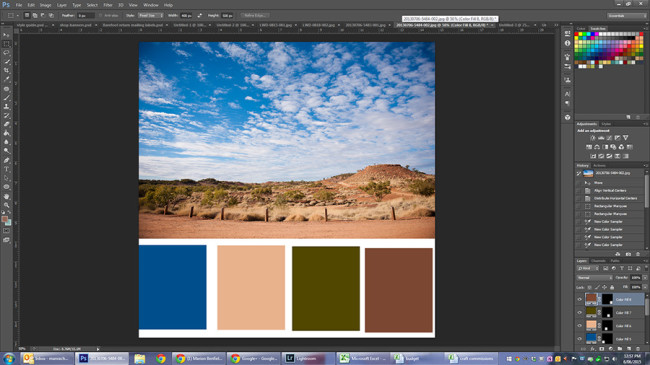The height and width of the screenshot is (365, 650).
Task: Select the Lasso tool
Action: point(6,53)
